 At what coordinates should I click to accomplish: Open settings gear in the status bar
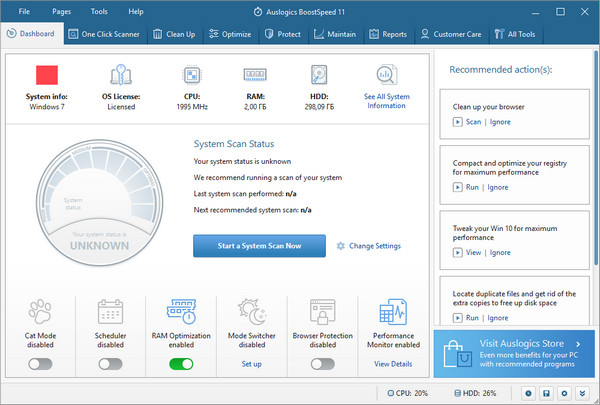click(x=566, y=394)
